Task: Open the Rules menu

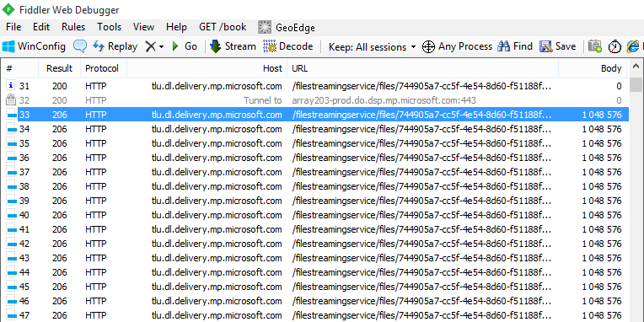Action: (x=73, y=27)
